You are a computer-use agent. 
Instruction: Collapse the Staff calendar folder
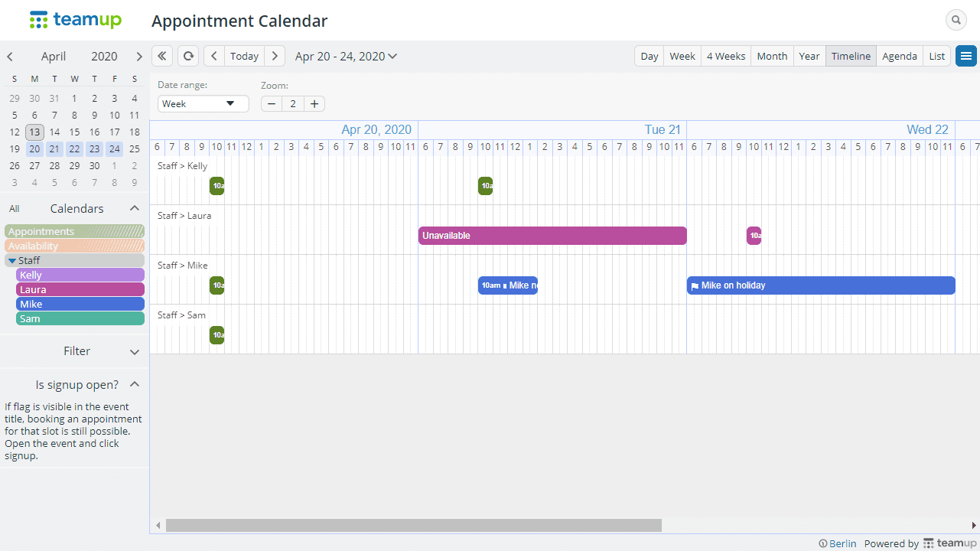click(x=11, y=261)
